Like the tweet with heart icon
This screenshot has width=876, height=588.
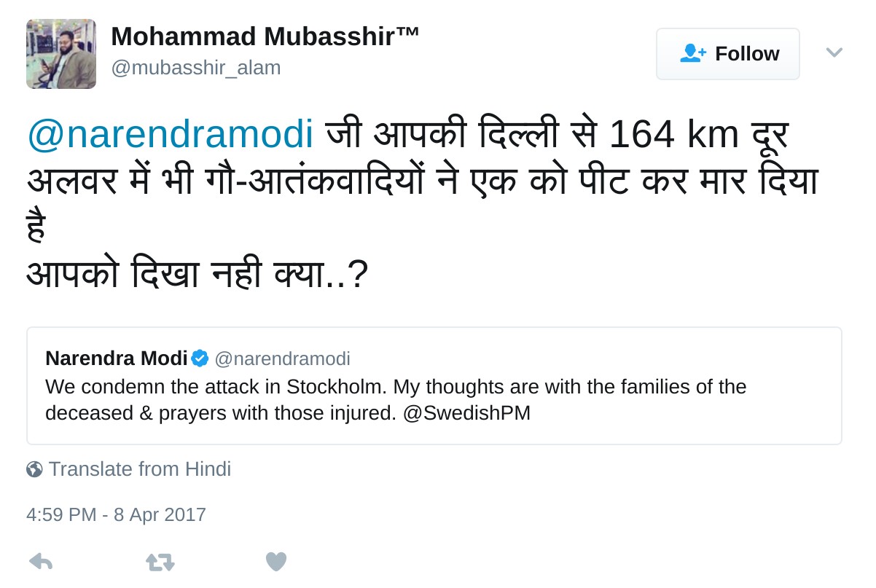click(x=275, y=562)
